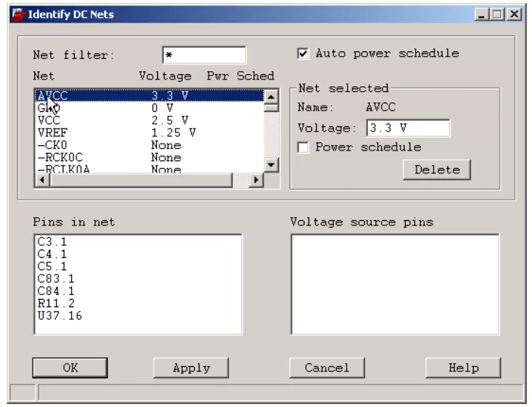Click the 1.25 V value for VREF
532x407 pixels.
coord(173,132)
